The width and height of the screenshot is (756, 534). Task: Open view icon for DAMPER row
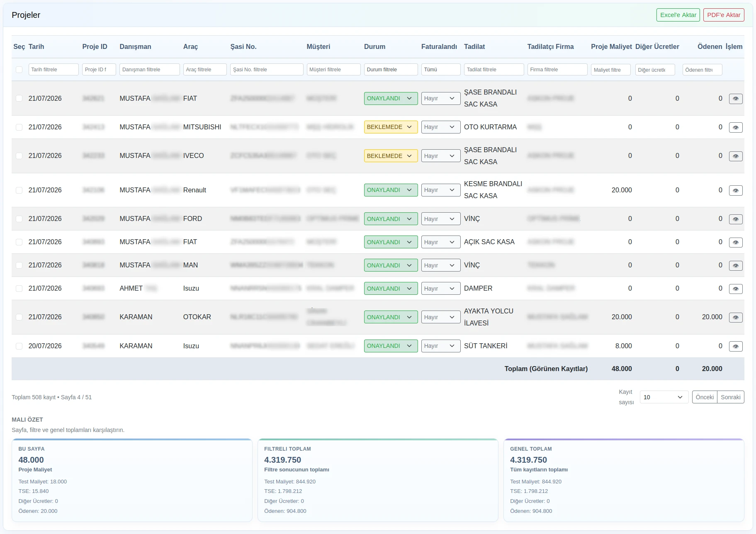click(x=736, y=289)
